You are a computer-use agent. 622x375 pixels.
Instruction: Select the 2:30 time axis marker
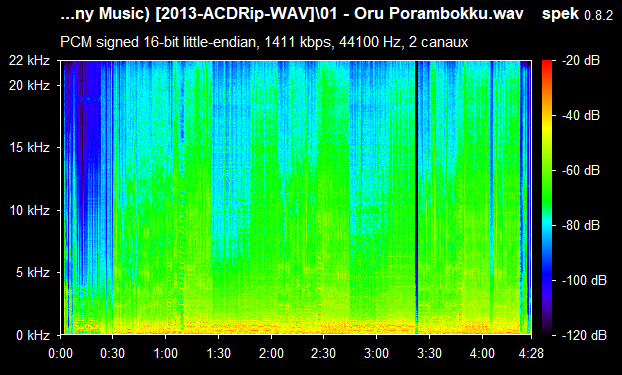tap(324, 353)
